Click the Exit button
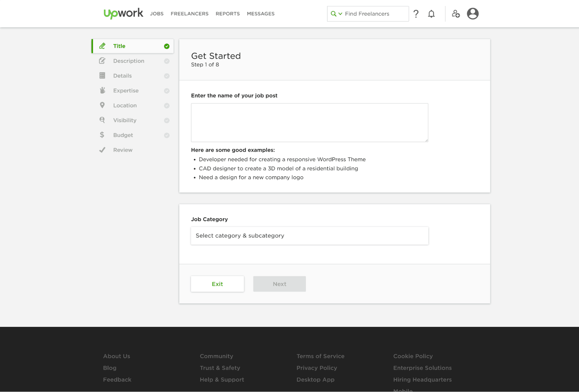The height and width of the screenshot is (392, 579). 218,284
